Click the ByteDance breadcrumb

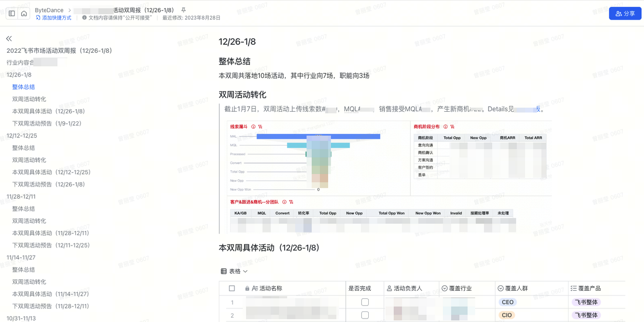[x=49, y=10]
